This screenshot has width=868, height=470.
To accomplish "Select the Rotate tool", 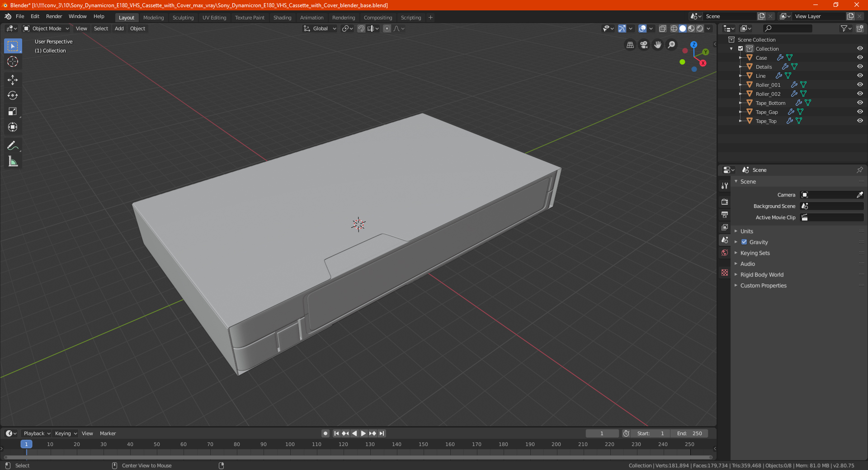I will (13, 96).
